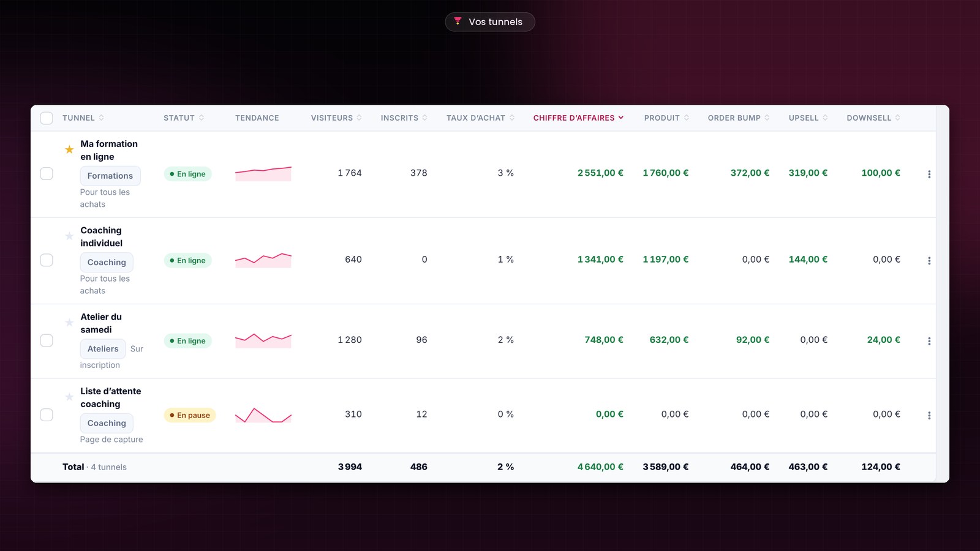Tick the checkbox for Ma formation en ligne
The height and width of the screenshot is (551, 980).
[47, 174]
